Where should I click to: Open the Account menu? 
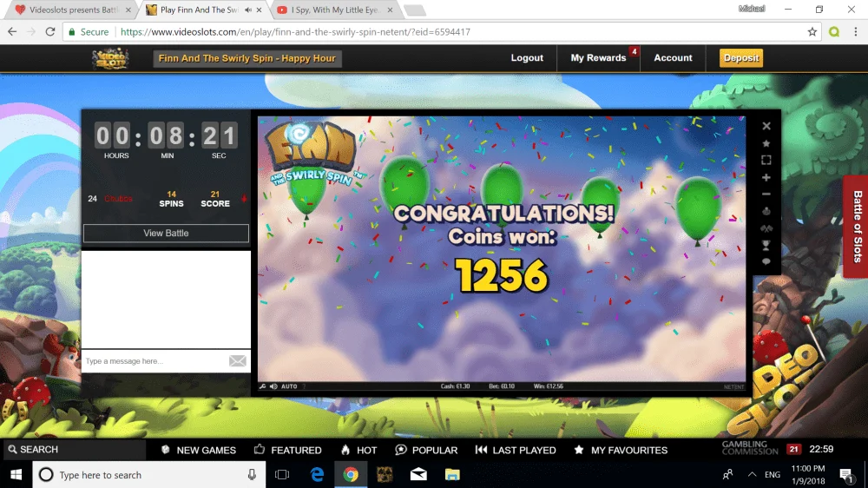673,58
